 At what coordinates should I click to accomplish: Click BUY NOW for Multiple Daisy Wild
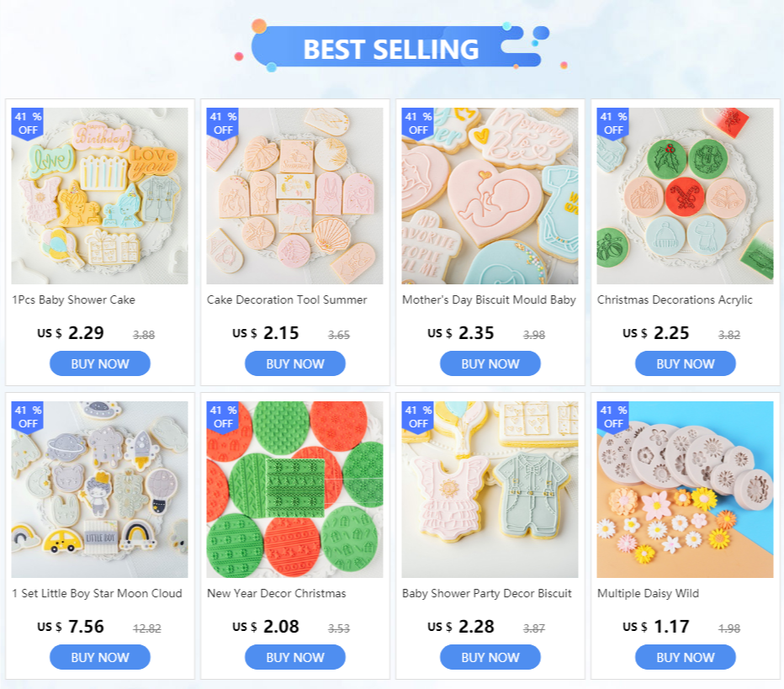point(685,657)
